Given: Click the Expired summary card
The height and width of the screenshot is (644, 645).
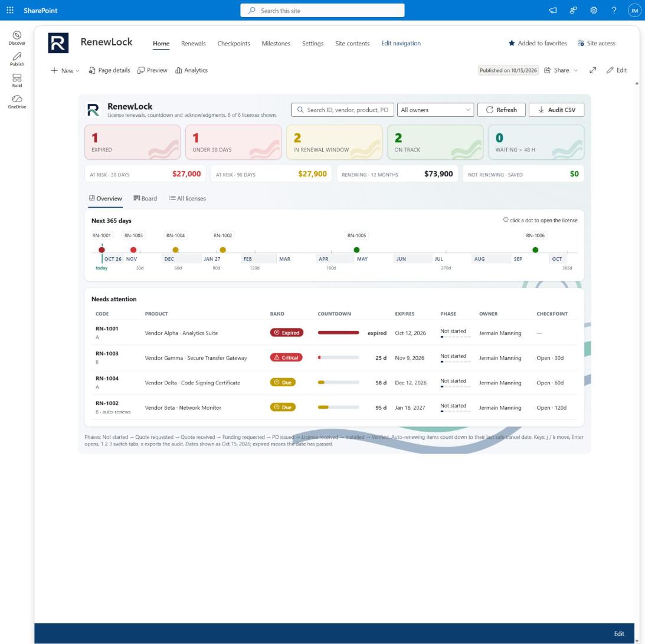Looking at the screenshot, I should click(x=132, y=142).
